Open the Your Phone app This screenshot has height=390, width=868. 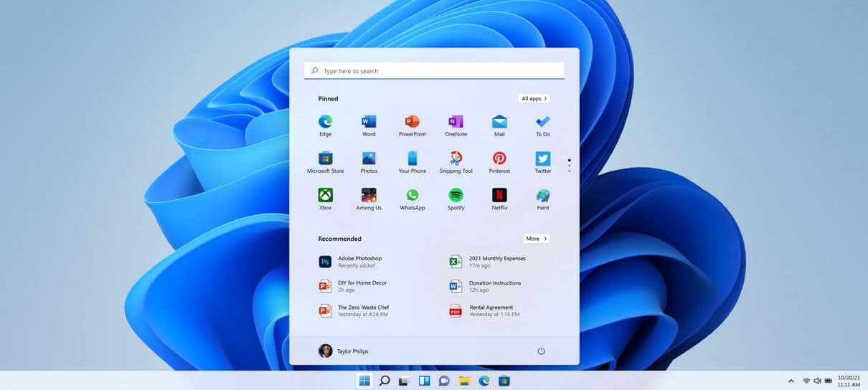click(412, 161)
